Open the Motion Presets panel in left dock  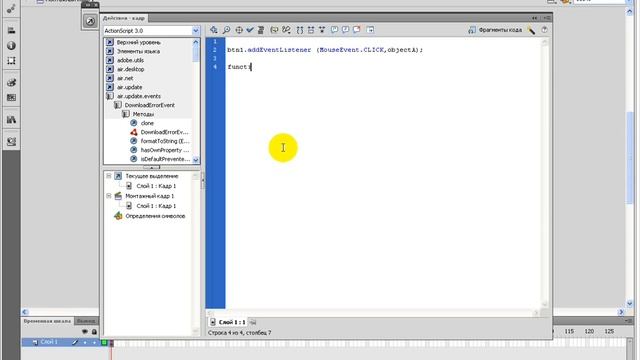coord(11,142)
